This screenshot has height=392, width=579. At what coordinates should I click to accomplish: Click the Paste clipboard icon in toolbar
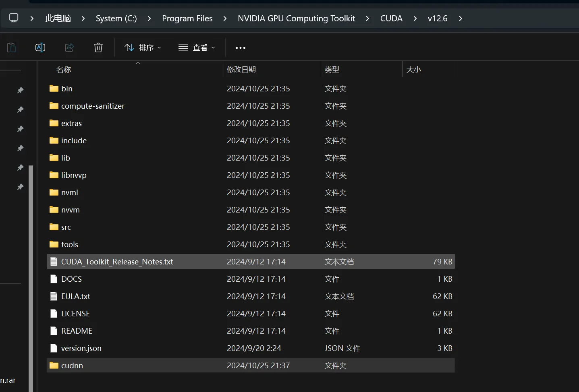coord(11,47)
